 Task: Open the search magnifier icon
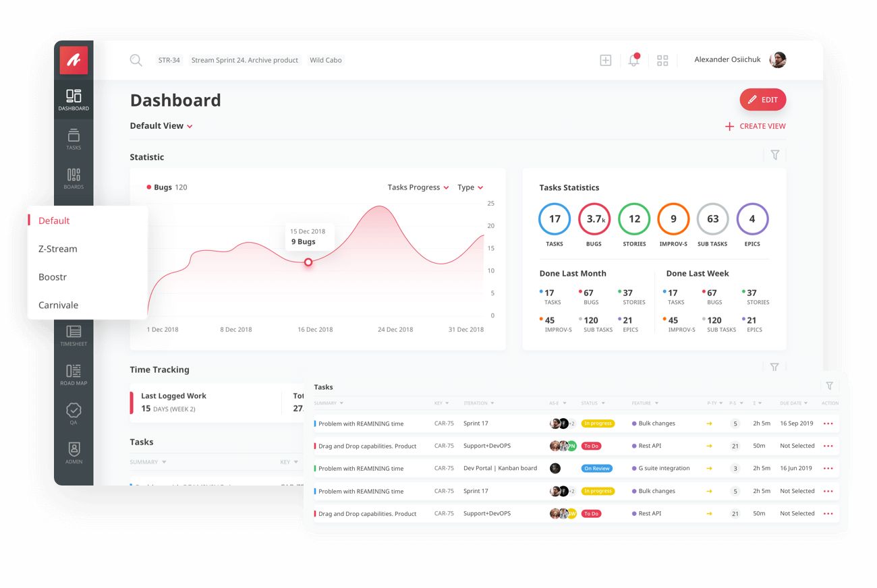136,60
